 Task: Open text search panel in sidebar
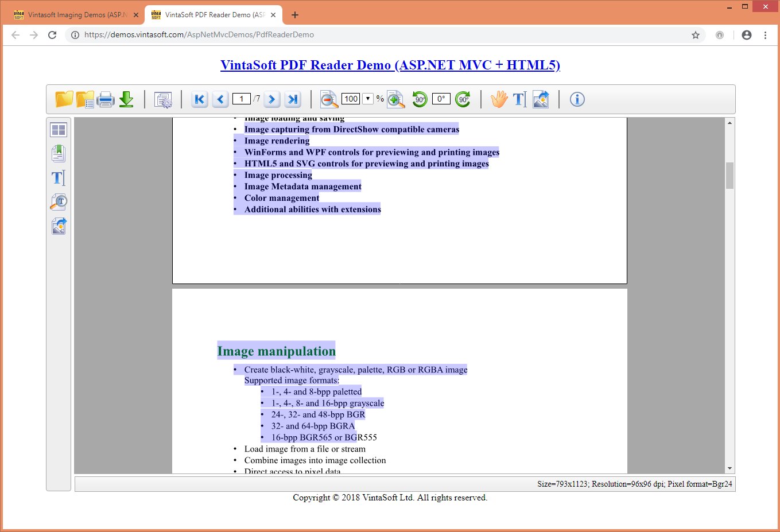click(x=59, y=202)
